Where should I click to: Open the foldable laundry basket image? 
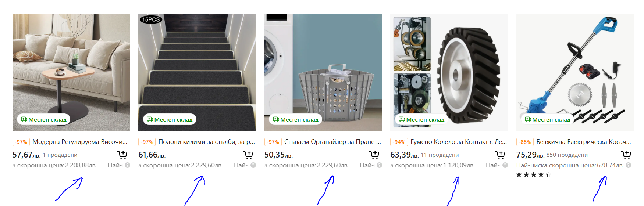(x=323, y=72)
